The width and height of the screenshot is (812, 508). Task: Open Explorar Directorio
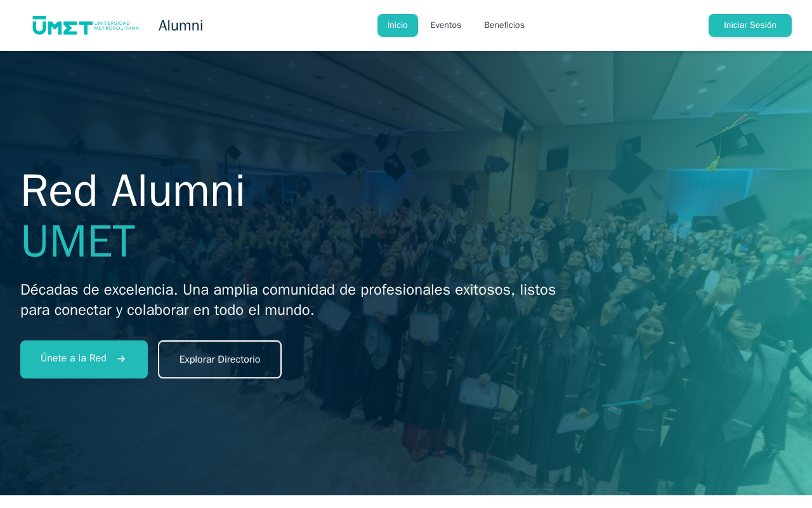click(x=219, y=359)
